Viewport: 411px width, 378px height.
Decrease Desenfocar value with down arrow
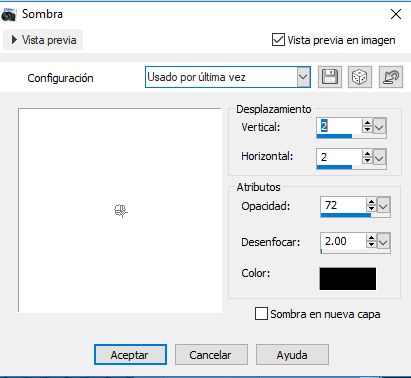click(x=371, y=245)
